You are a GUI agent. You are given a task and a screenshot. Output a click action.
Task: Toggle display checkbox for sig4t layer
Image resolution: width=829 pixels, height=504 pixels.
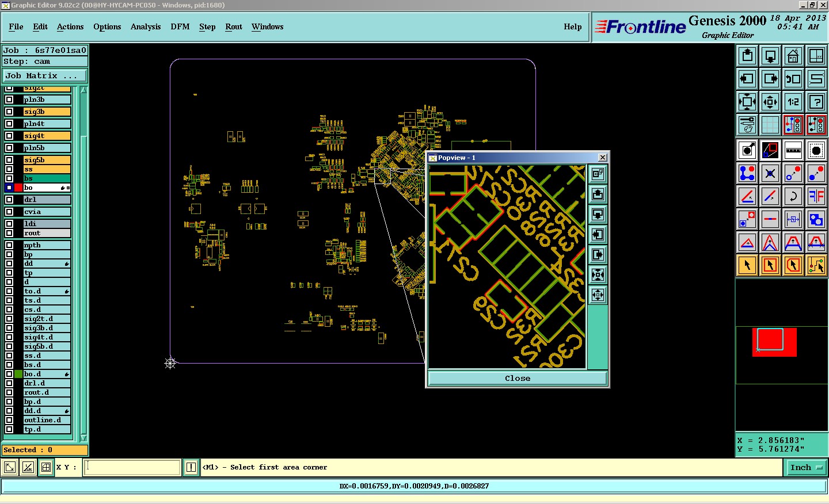[9, 136]
